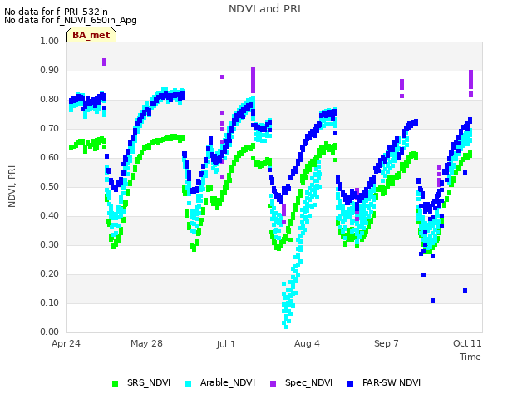532x399 pixels.
Task: Select the Spec_NDVI legend label
Action: point(308,382)
